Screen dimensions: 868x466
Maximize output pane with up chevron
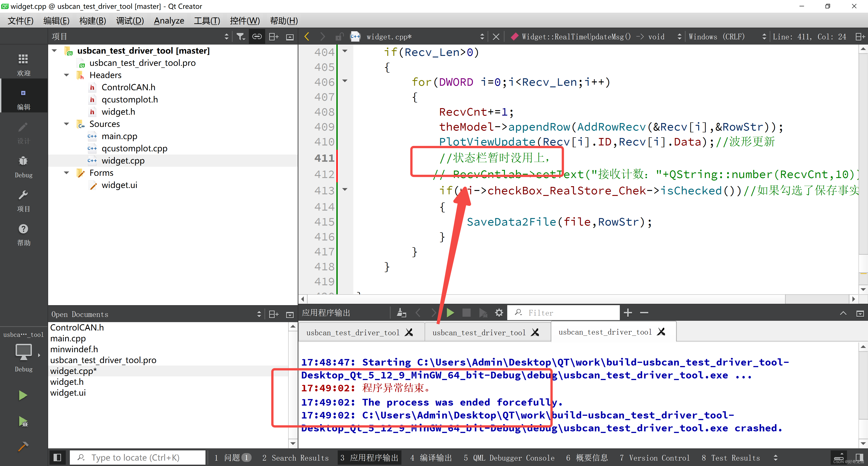(x=843, y=313)
